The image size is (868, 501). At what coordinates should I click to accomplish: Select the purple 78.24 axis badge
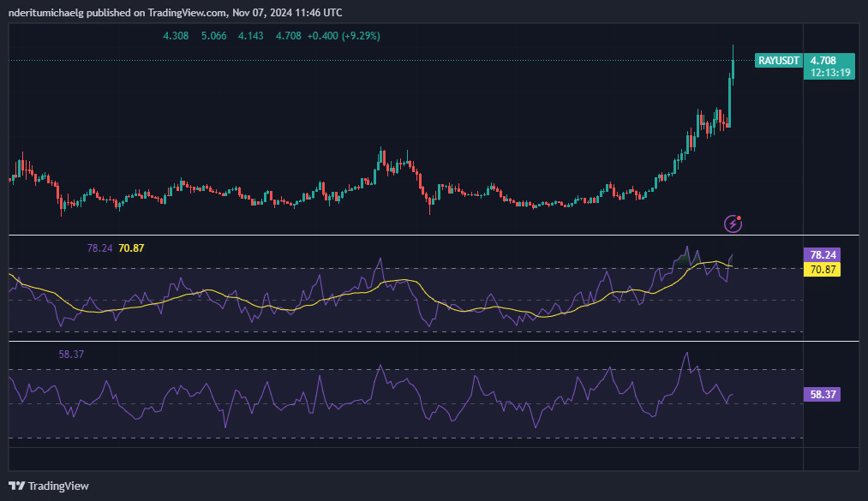pyautogui.click(x=823, y=254)
